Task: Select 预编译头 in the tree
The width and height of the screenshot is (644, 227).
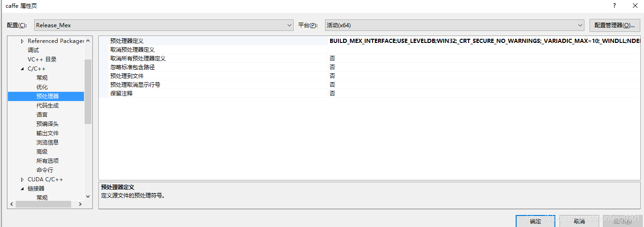Action: pos(48,124)
